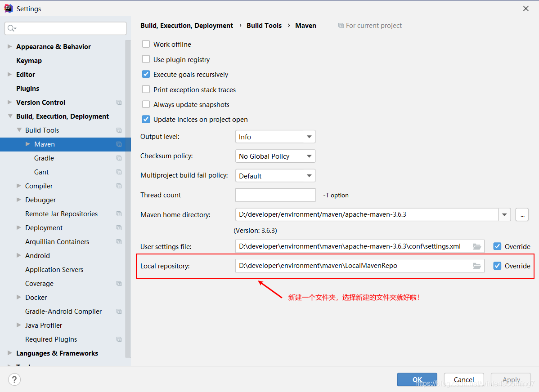Viewport: 539px width, 392px height.
Task: Click Build, Execution, Deployment breadcrumb
Action: [x=187, y=26]
